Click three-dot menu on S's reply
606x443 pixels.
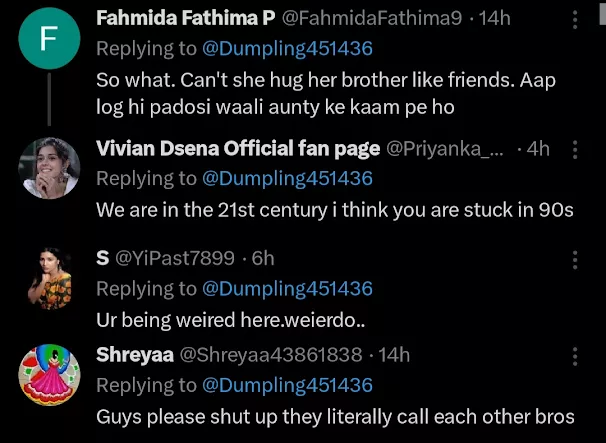(x=574, y=258)
